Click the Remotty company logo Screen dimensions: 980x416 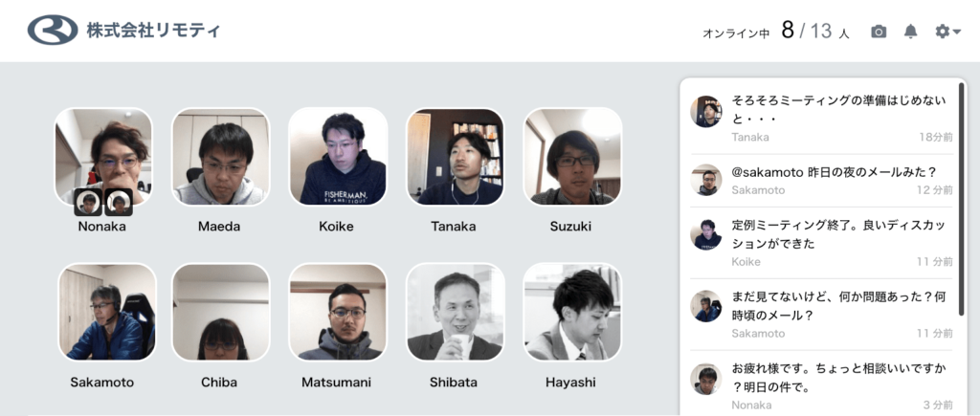(123, 30)
